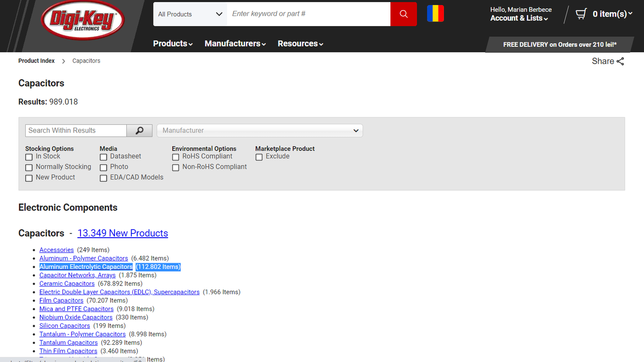Screen dimensions: 644x362
Task: Click the keyword or part number search field
Action: coord(308,14)
